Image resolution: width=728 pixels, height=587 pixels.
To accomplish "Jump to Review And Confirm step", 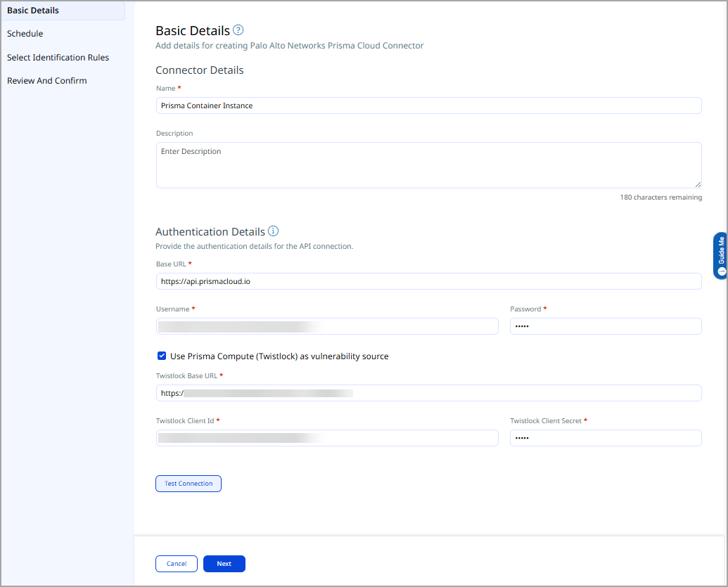I will [x=47, y=81].
